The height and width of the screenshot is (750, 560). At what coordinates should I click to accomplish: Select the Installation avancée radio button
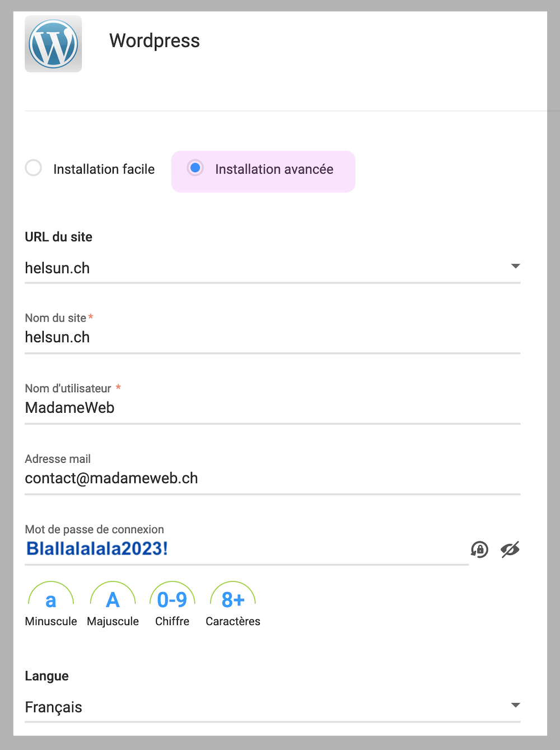(195, 168)
